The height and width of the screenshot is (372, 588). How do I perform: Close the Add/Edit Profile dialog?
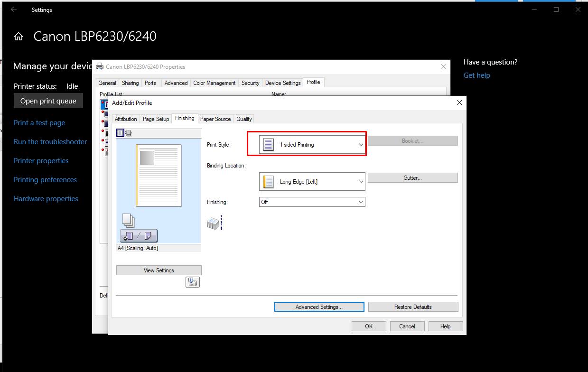459,102
